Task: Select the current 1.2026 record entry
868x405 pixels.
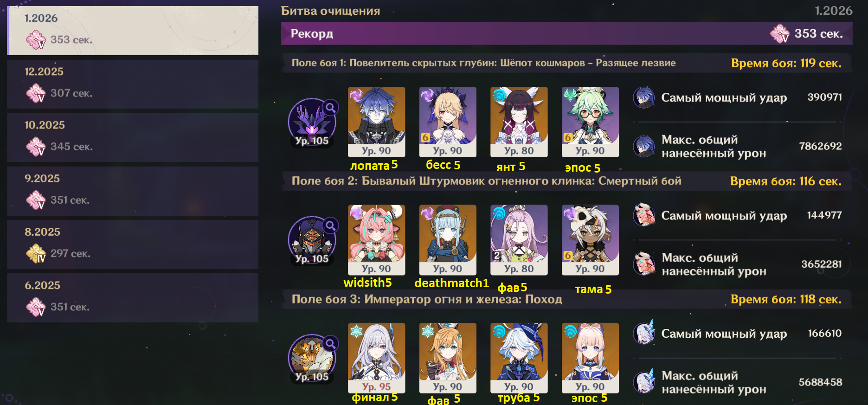Action: point(133,31)
